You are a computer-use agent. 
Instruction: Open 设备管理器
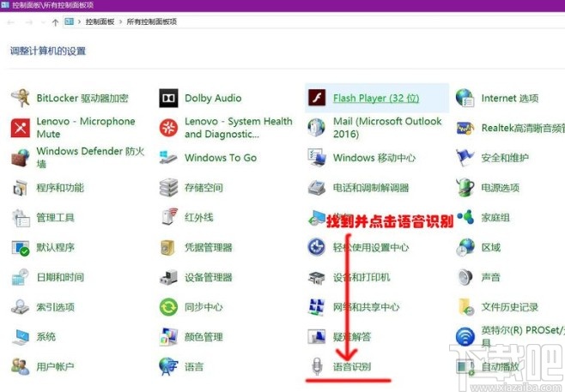(208, 277)
